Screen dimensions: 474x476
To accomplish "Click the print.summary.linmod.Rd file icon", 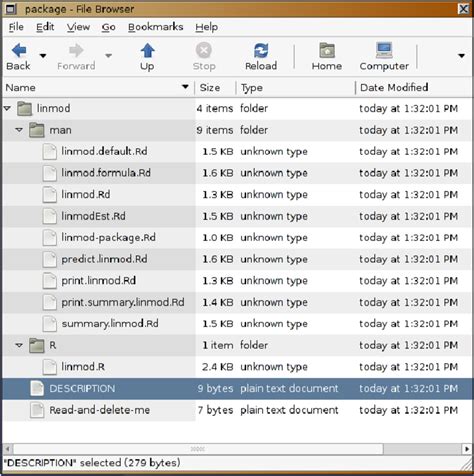I will (x=50, y=302).
